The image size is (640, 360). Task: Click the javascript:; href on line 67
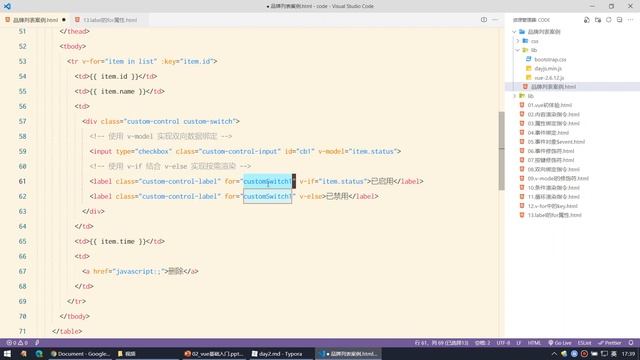pyautogui.click(x=139, y=271)
